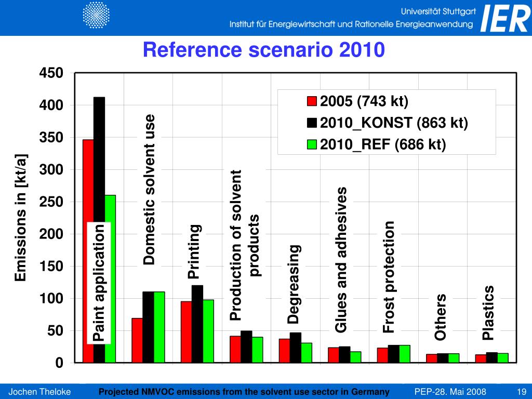Viewport: 532px width, 399px height.
Task: Click the 400 y-axis tick label
Action: tap(51, 105)
